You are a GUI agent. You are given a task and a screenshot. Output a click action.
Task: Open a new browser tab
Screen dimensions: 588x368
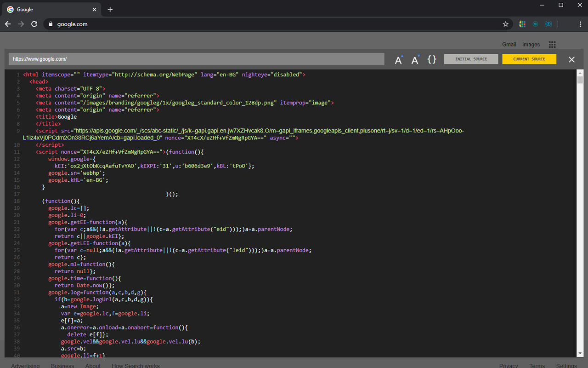tap(110, 9)
